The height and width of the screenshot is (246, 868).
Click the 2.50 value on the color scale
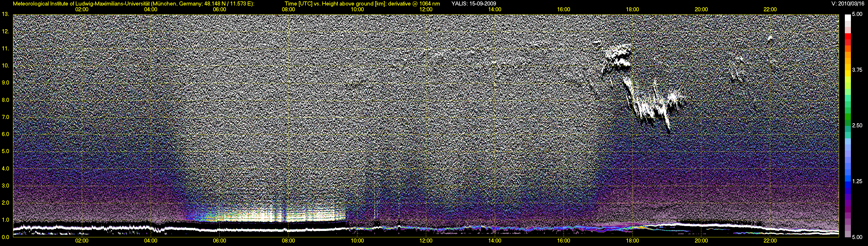click(x=857, y=125)
